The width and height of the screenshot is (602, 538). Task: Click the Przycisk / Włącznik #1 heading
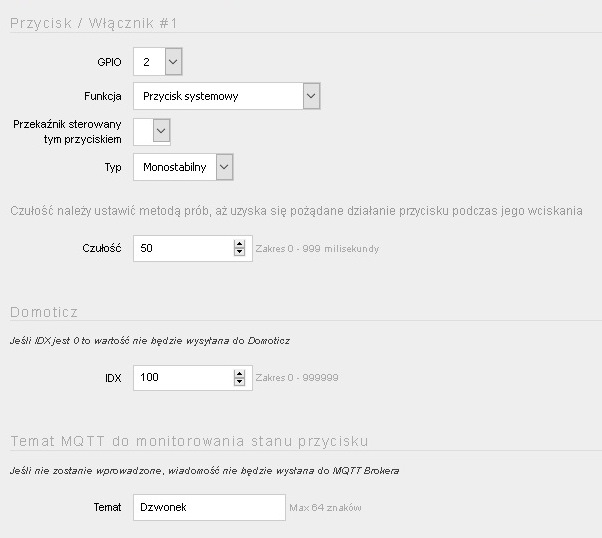pyautogui.click(x=93, y=23)
